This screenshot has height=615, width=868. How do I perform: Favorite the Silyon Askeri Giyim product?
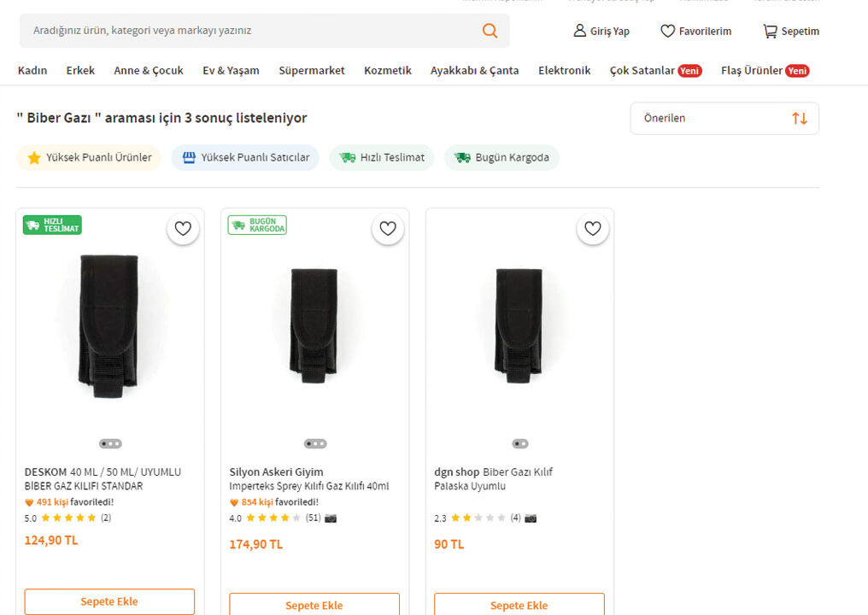pyautogui.click(x=388, y=228)
